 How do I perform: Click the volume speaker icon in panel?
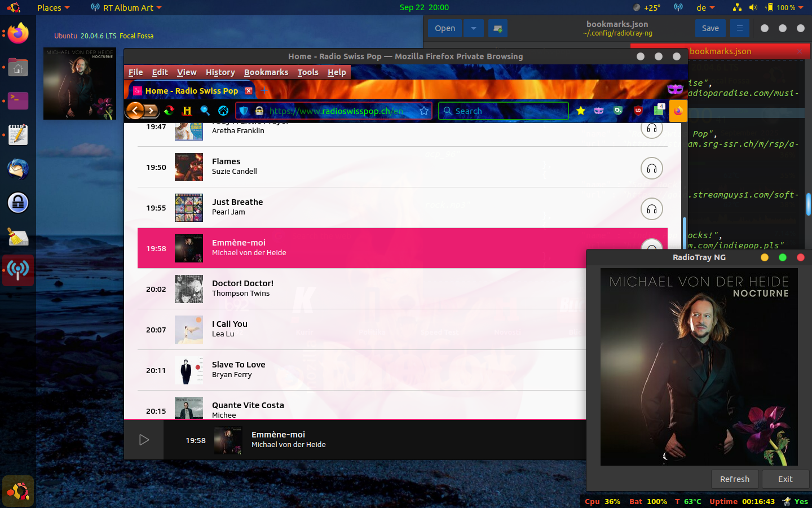753,7
